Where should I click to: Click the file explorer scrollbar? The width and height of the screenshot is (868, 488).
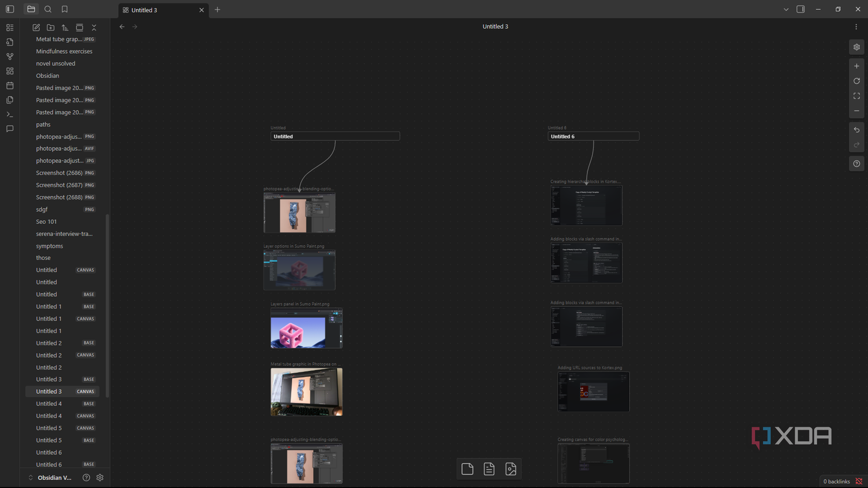click(x=108, y=306)
